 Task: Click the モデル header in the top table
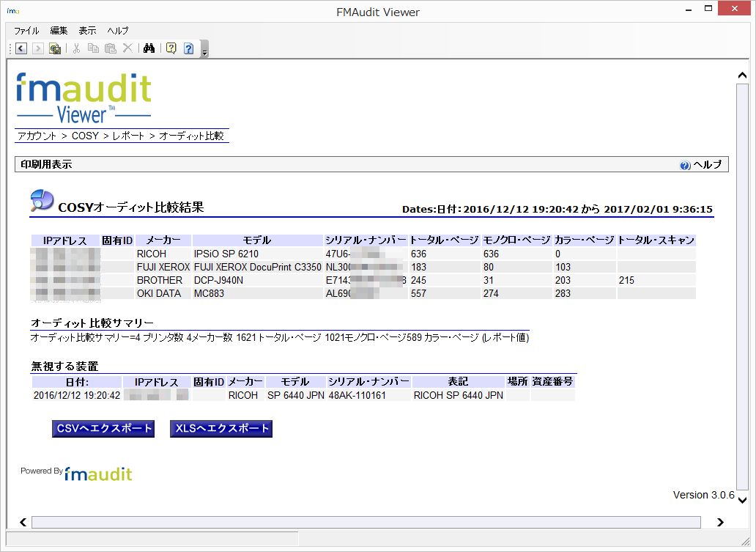point(257,240)
